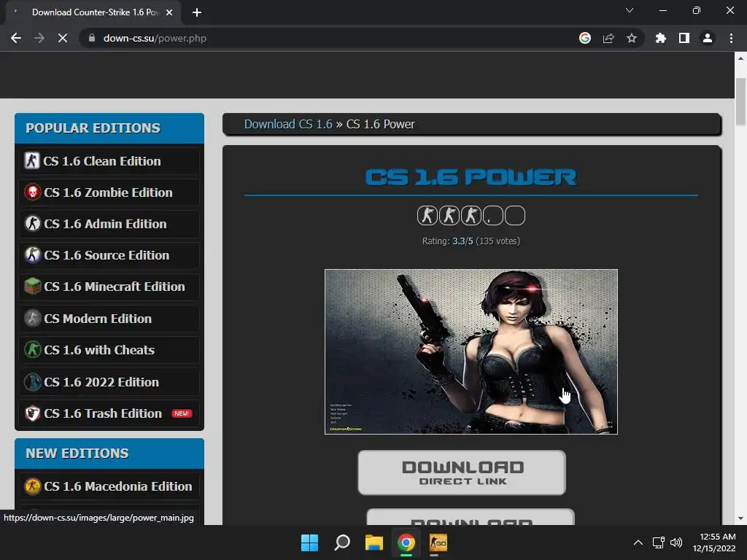Image resolution: width=747 pixels, height=560 pixels.
Task: Open the volume tray icon
Action: point(676,542)
